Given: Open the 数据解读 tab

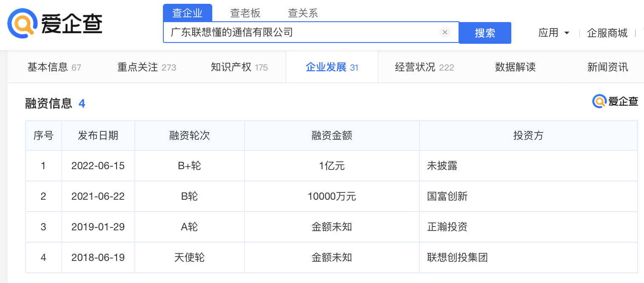Looking at the screenshot, I should click(x=516, y=67).
